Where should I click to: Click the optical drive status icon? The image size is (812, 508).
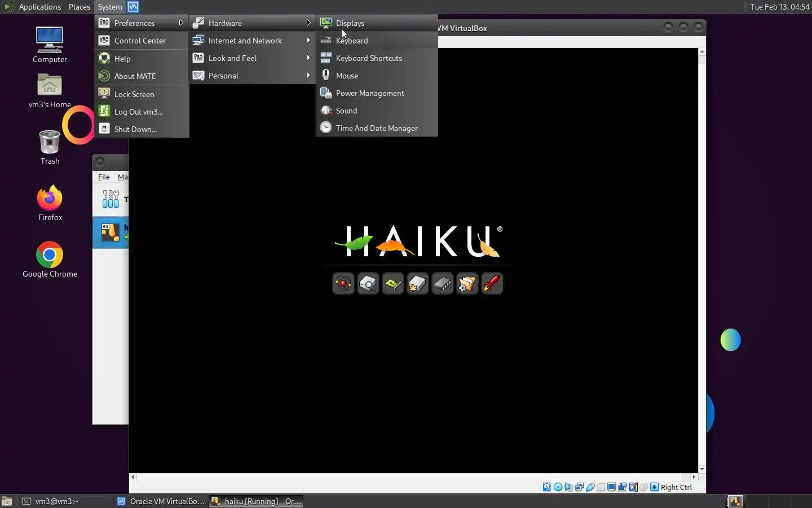pyautogui.click(x=558, y=487)
